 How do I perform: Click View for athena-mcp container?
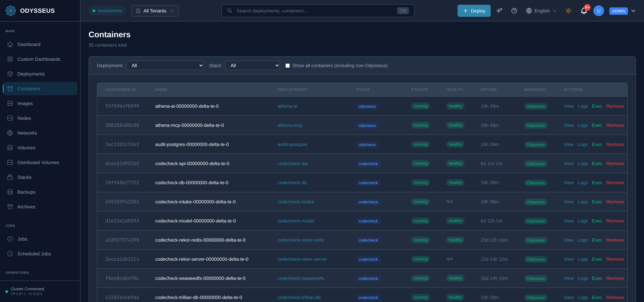[568, 125]
